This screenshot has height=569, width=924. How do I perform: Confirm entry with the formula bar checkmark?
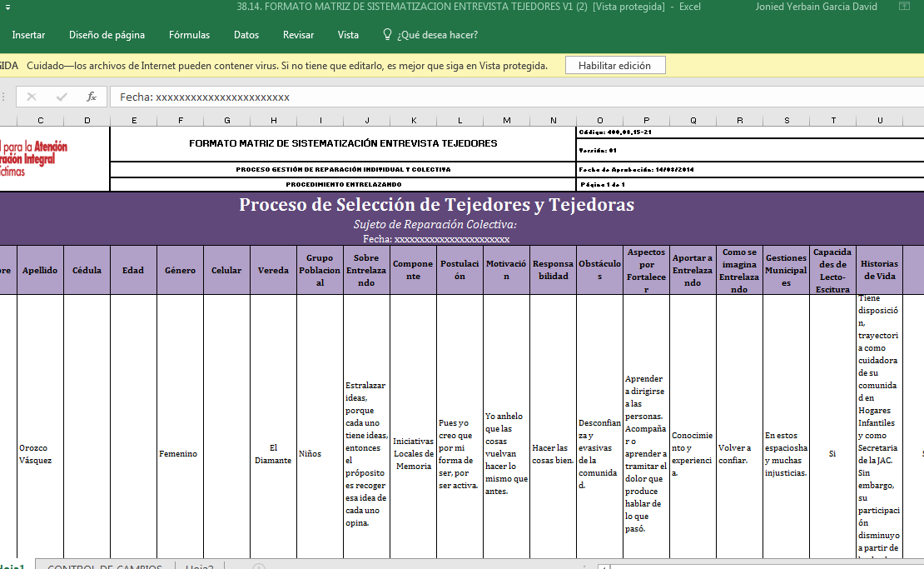click(62, 97)
